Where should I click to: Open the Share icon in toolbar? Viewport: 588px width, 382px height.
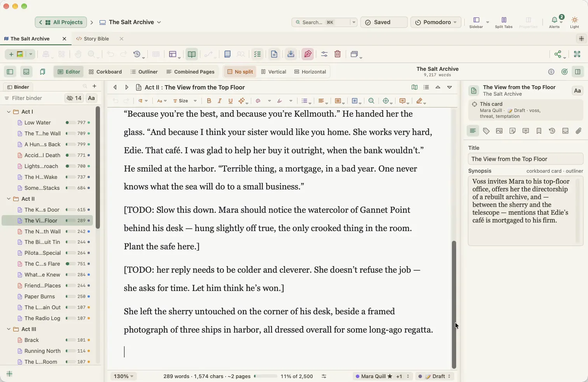[x=558, y=54]
